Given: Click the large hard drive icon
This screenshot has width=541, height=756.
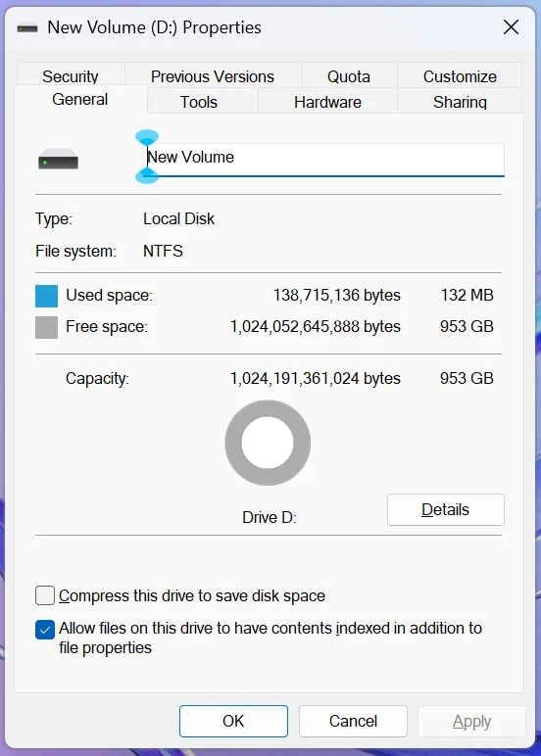Looking at the screenshot, I should pos(59,159).
